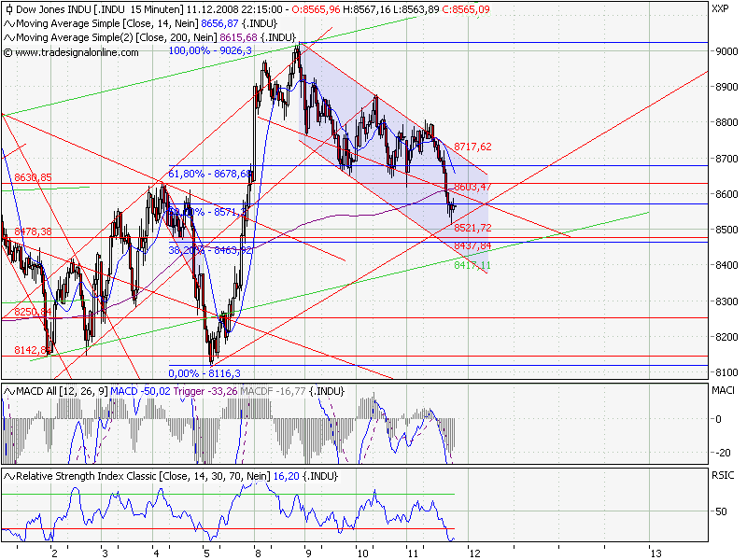747x560 pixels.
Task: Select the Moving Average Simple [Close, 14, Nein] legend
Action: [107, 24]
